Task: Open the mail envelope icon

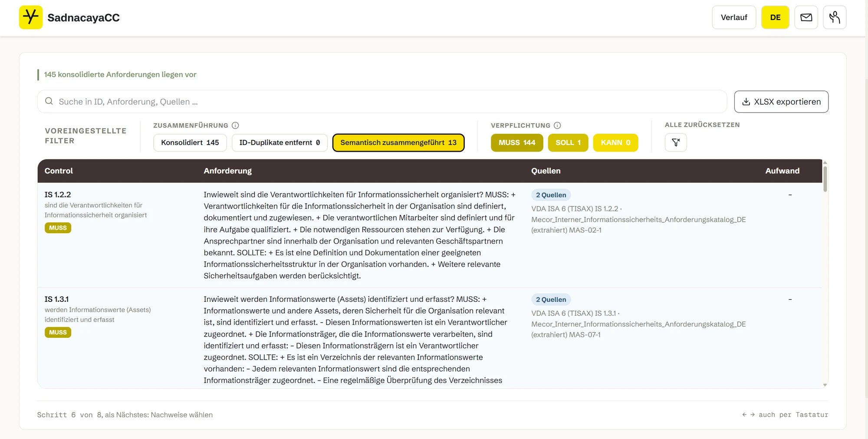Action: tap(806, 17)
